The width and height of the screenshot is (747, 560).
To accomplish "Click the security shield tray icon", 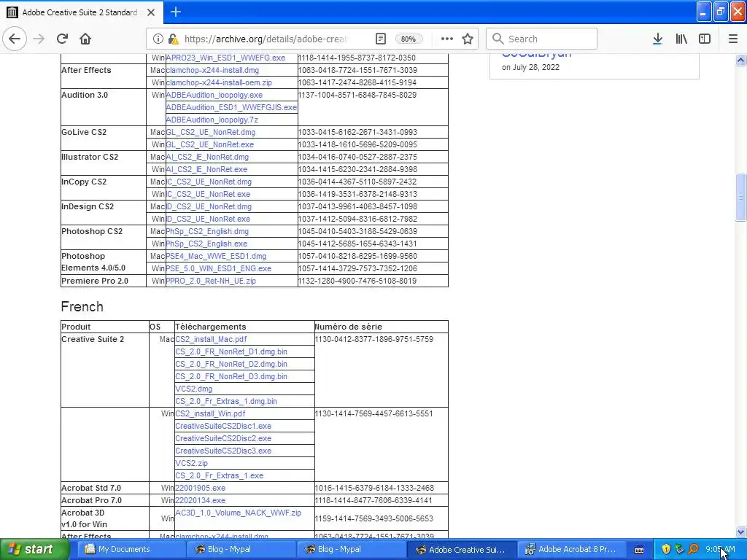I will 666,549.
